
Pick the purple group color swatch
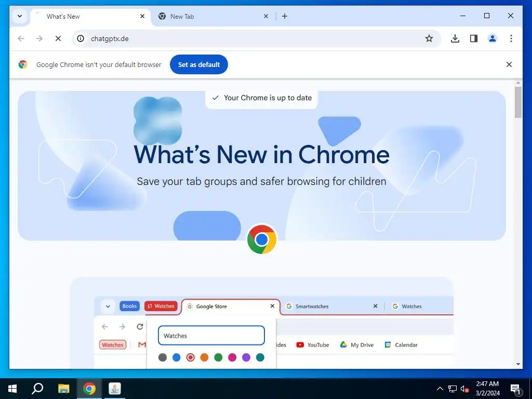click(246, 357)
